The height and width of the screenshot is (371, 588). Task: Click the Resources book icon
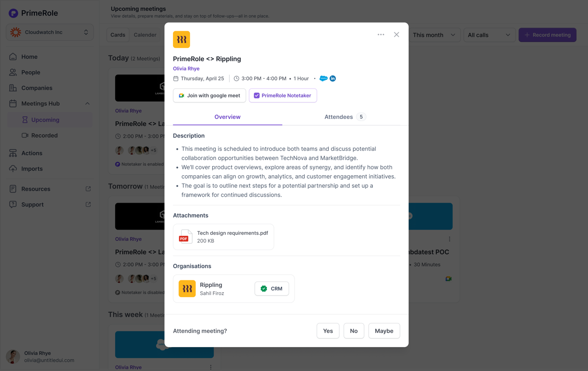click(13, 189)
